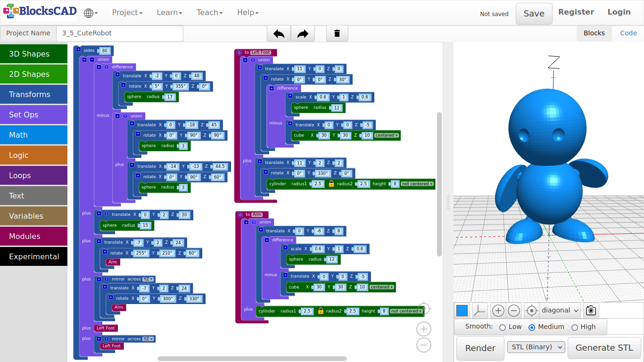Click the trash can delete icon
The width and height of the screenshot is (644, 362).
click(337, 33)
